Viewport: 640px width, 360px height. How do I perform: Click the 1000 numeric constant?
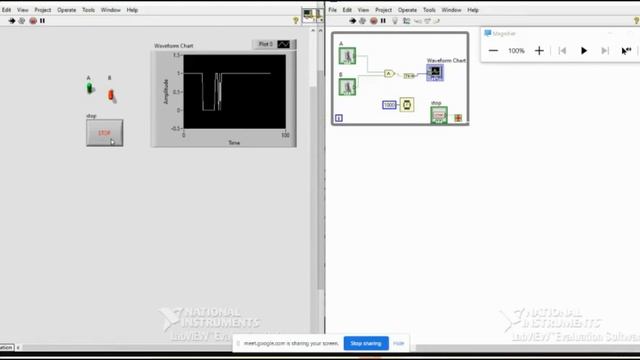[x=389, y=105]
